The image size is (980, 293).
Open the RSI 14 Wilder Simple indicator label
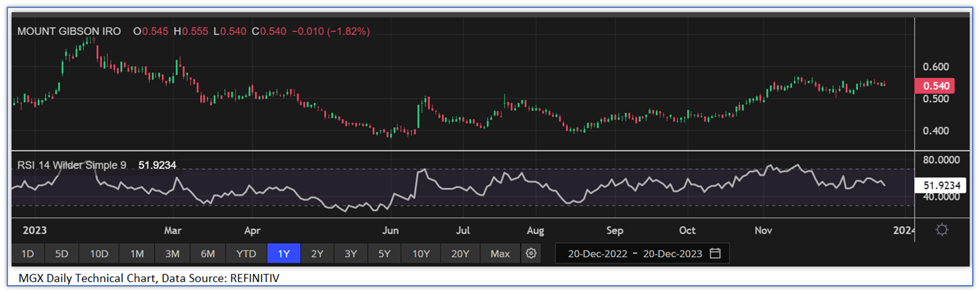(x=72, y=165)
